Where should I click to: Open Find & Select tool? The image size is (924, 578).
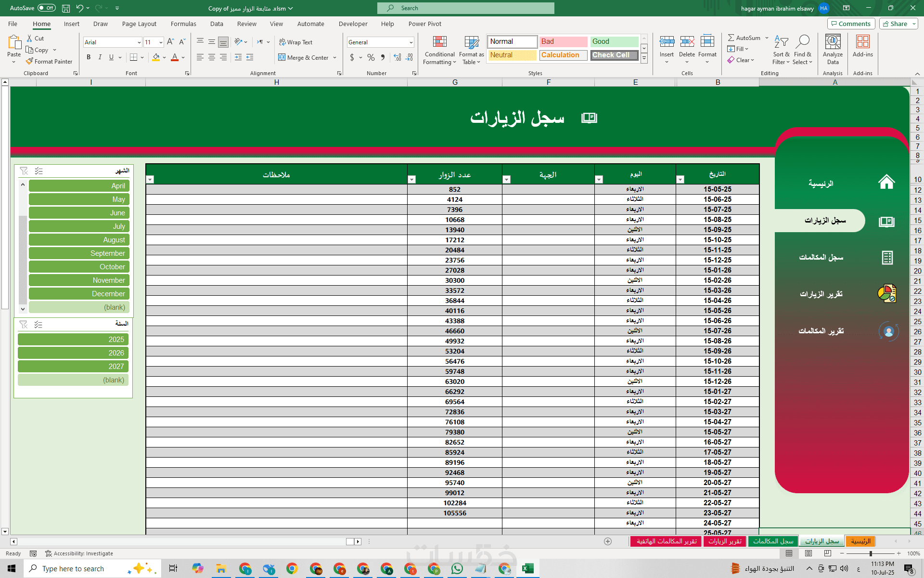(x=802, y=50)
